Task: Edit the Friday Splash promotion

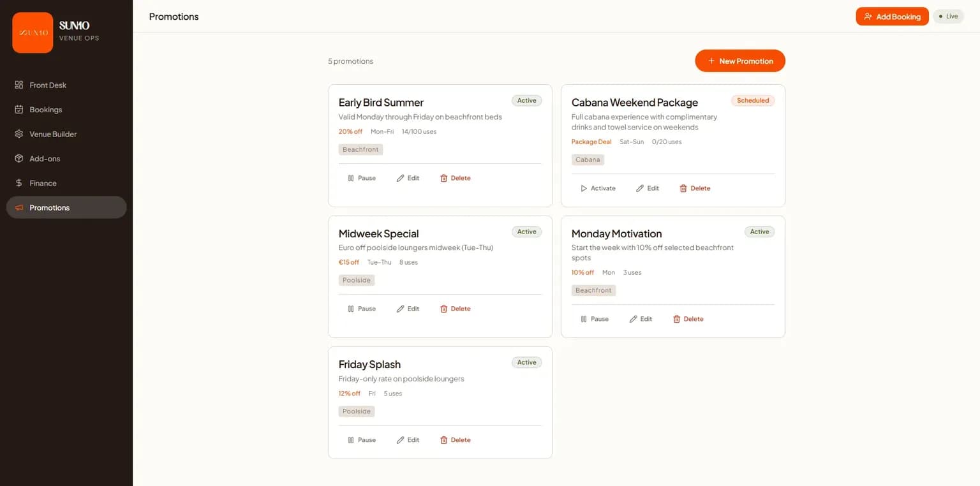Action: [408, 440]
